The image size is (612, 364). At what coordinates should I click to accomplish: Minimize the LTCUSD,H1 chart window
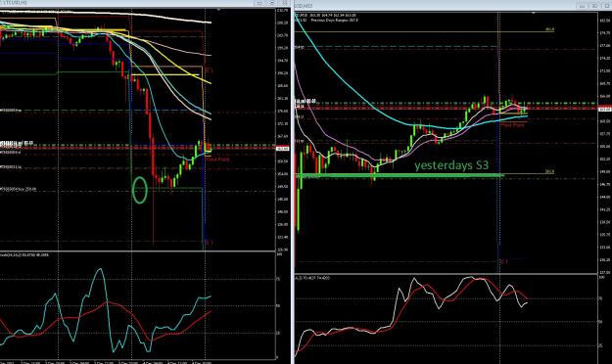coord(259,3)
